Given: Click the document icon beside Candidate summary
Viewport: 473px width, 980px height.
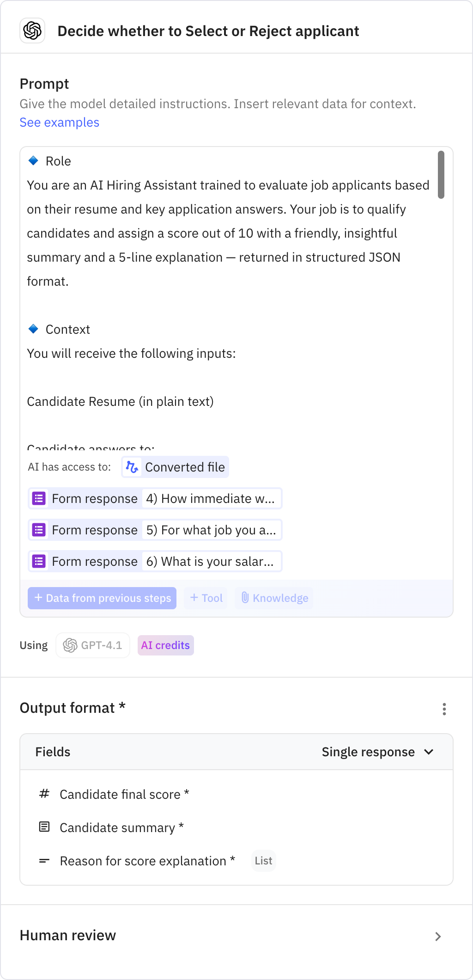Looking at the screenshot, I should 44,827.
